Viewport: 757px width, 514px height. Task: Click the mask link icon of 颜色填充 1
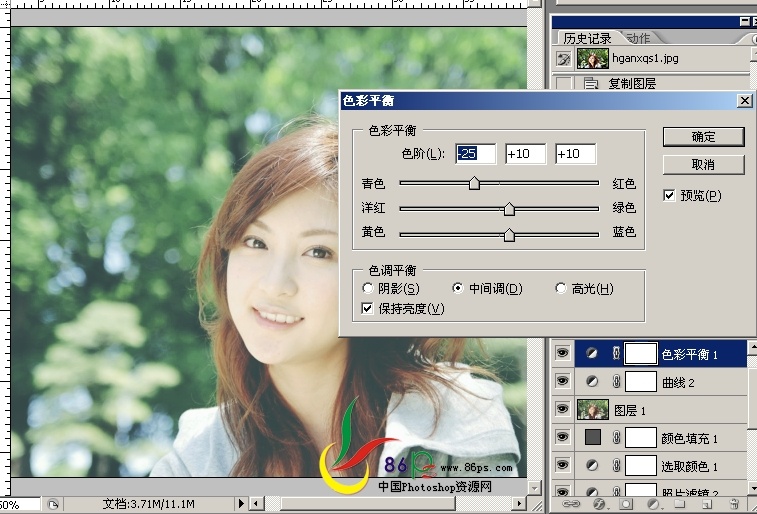[x=616, y=438]
